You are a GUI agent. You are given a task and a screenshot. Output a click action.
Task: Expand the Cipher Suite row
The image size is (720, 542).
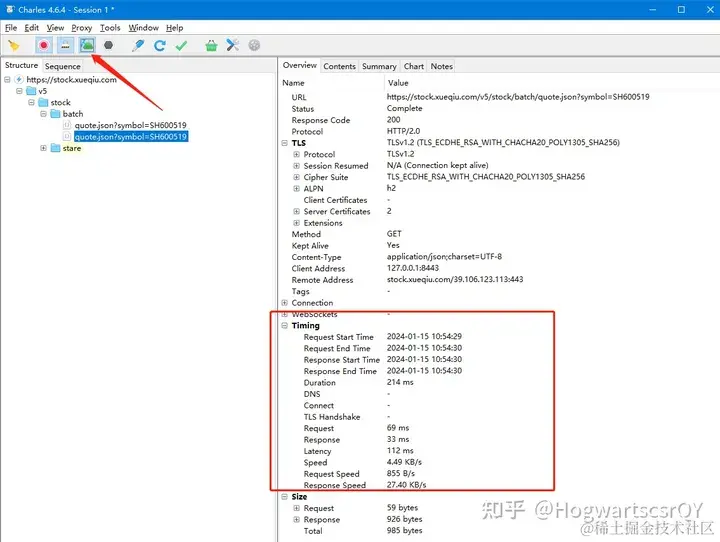(x=297, y=177)
